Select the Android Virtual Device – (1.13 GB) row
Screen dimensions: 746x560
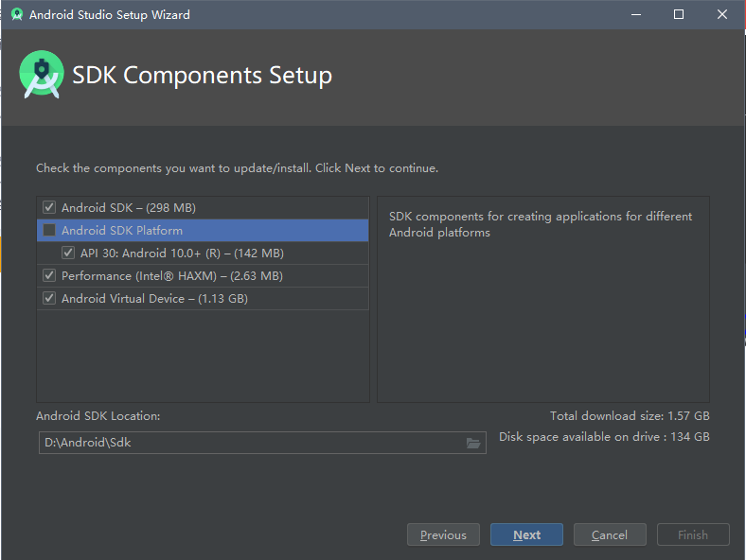coord(203,299)
